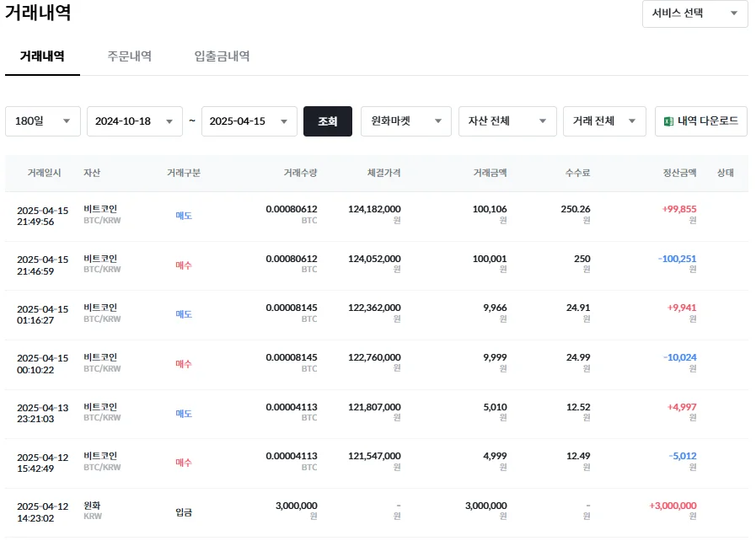Expand the 180일 period dropdown

[x=43, y=121]
